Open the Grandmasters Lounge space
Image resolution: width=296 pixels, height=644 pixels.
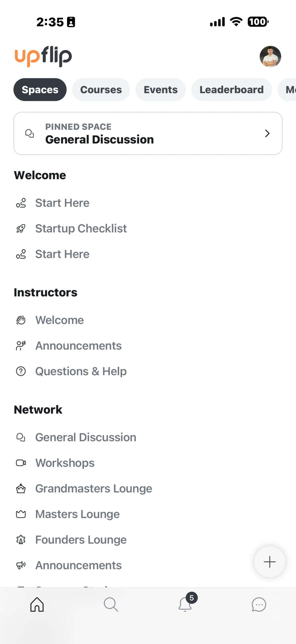[93, 489]
